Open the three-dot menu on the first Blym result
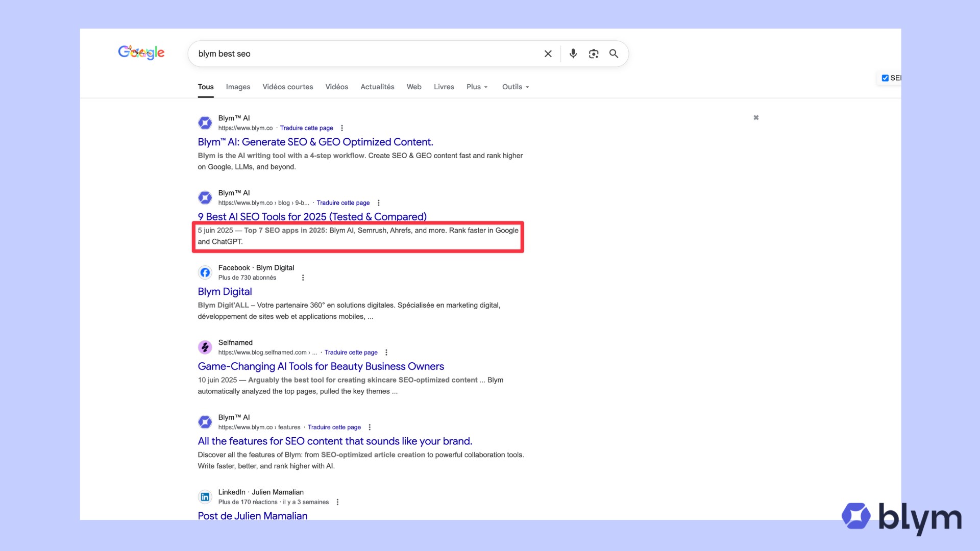Screen dimensions: 980x551 pyautogui.click(x=342, y=128)
